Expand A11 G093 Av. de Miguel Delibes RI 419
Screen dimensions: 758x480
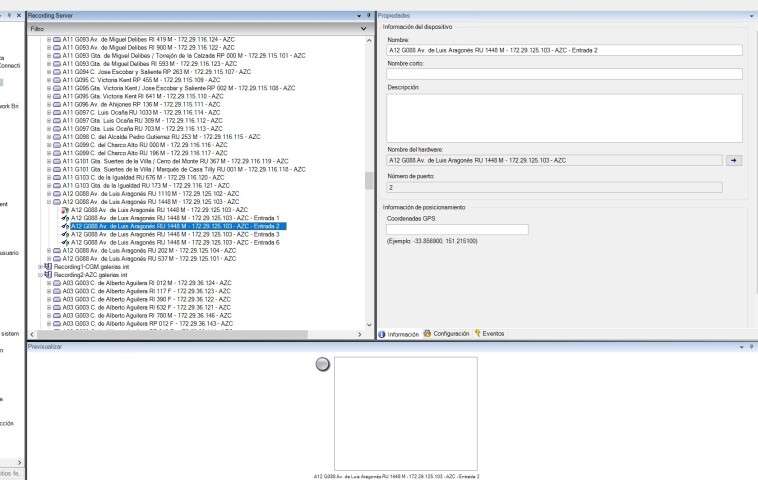click(x=49, y=39)
